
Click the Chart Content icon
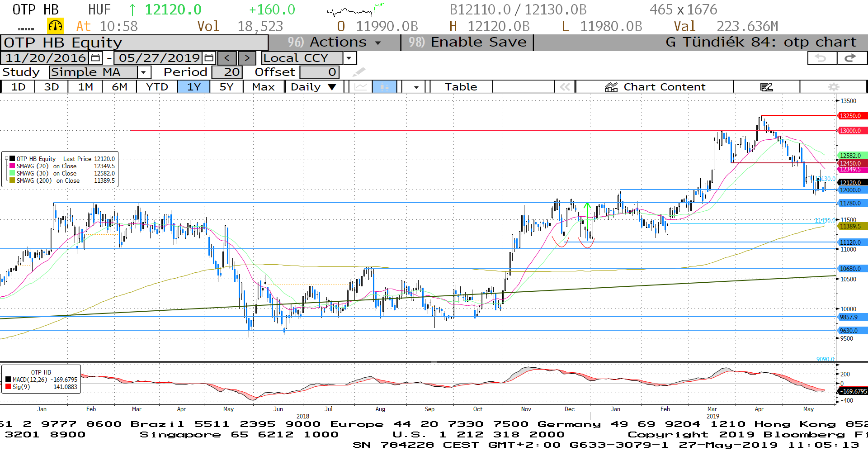click(x=611, y=87)
